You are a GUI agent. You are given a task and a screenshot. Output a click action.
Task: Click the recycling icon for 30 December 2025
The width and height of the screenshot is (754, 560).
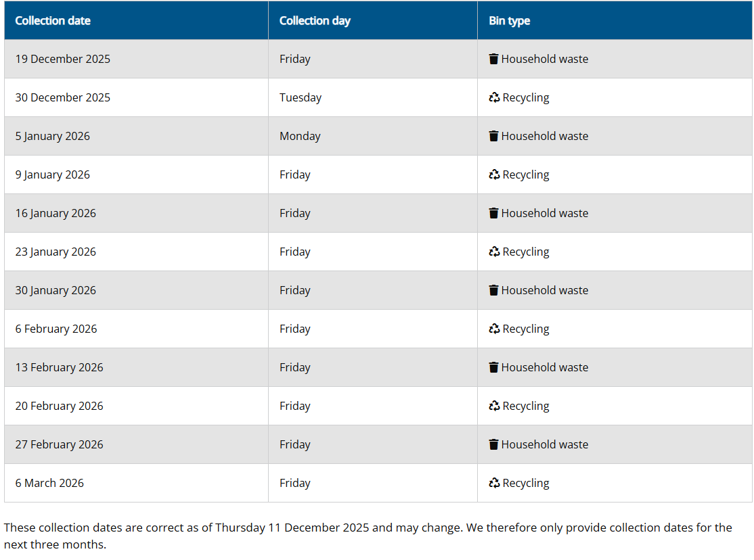point(494,97)
